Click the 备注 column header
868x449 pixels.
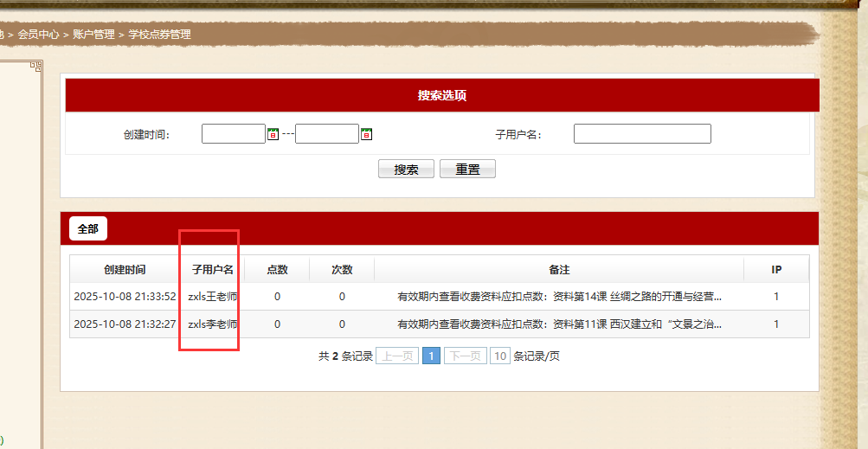click(x=558, y=270)
